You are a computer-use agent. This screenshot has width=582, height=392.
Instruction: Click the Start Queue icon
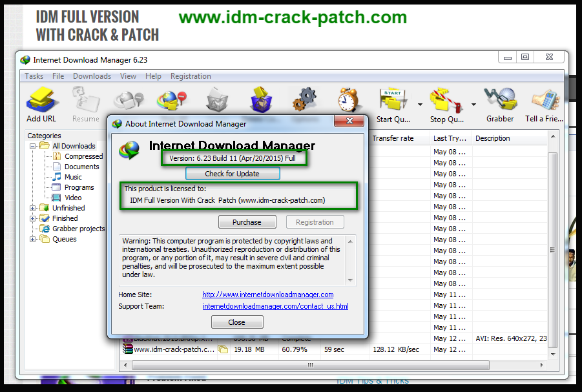point(393,99)
